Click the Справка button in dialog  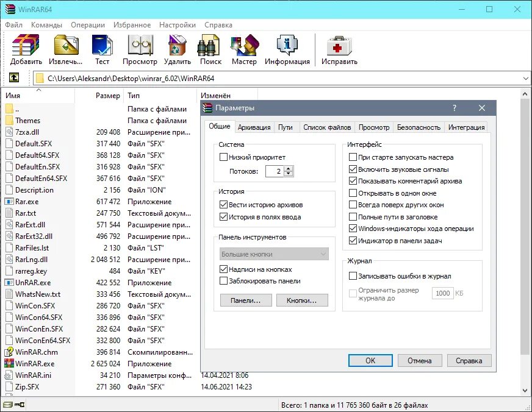click(x=469, y=361)
